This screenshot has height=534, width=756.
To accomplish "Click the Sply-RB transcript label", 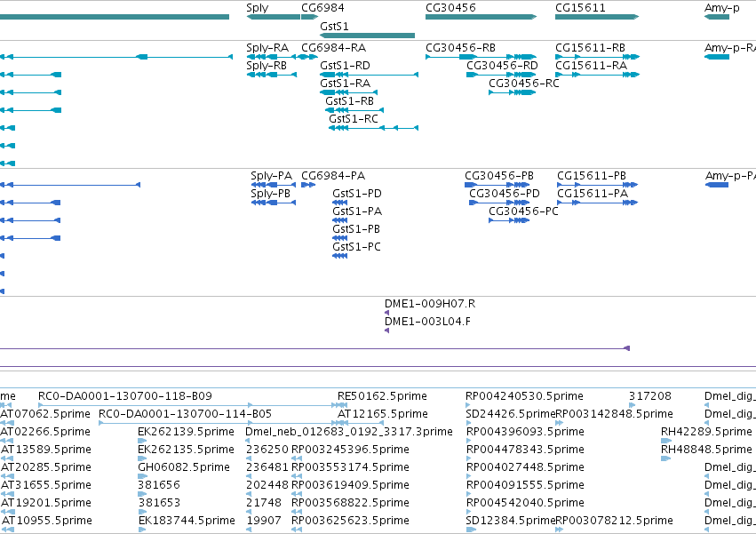I will 267,65.
